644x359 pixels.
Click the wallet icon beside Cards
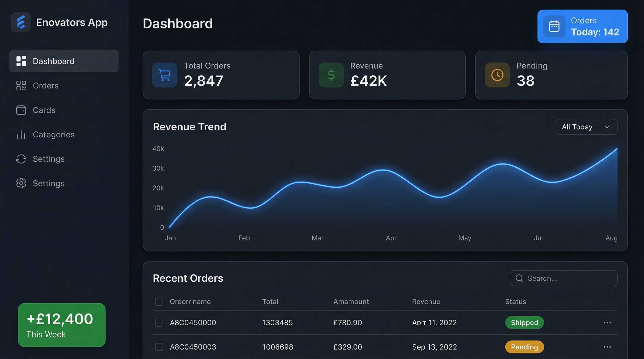pyautogui.click(x=21, y=110)
